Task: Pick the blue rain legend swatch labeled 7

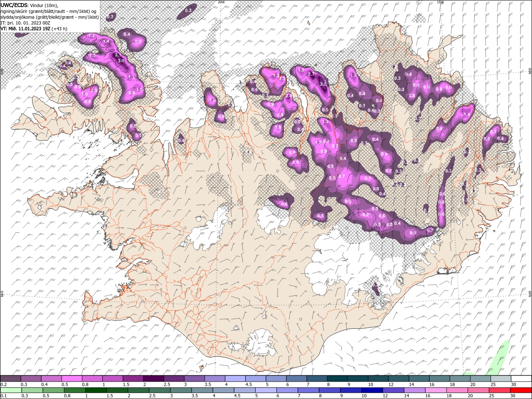Action: click(308, 390)
